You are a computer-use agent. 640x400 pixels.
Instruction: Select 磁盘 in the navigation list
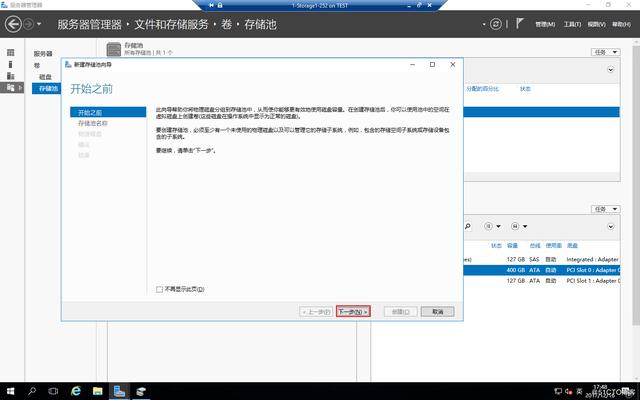point(45,77)
